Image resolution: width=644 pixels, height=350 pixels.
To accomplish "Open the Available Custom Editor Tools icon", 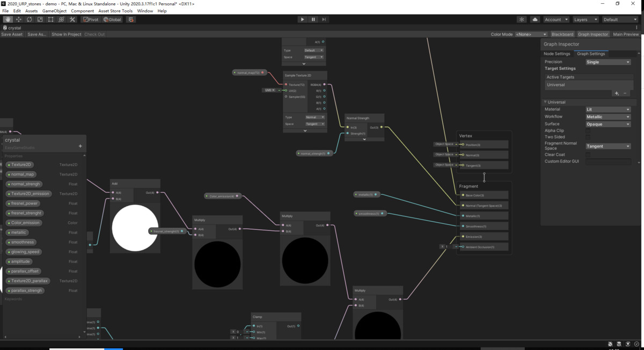I will tap(71, 19).
